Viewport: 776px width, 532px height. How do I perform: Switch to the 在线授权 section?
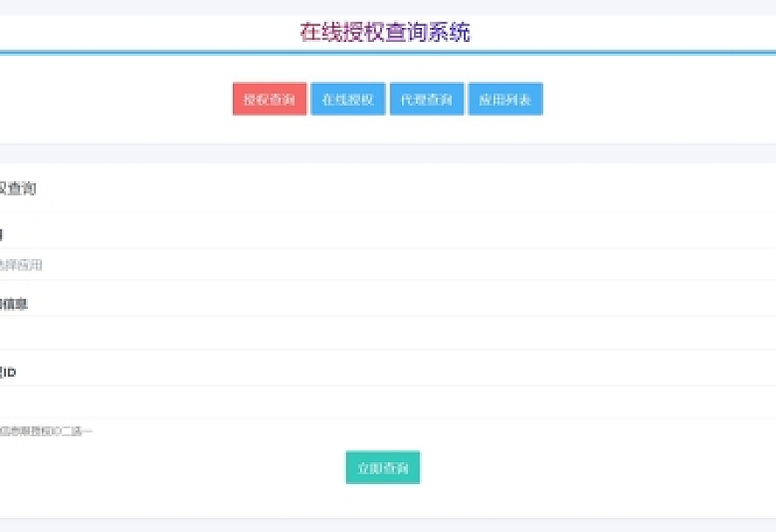(x=350, y=99)
